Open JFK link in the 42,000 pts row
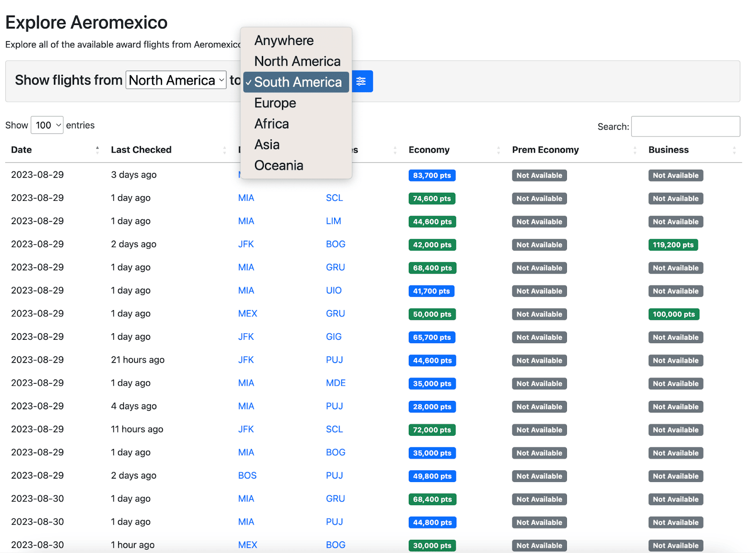 [x=246, y=244]
